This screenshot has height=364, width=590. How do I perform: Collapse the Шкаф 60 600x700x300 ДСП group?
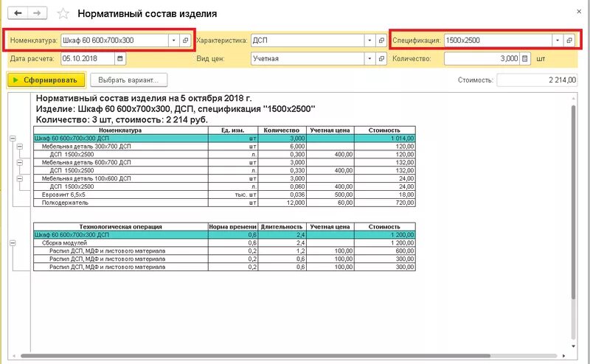coord(13,139)
